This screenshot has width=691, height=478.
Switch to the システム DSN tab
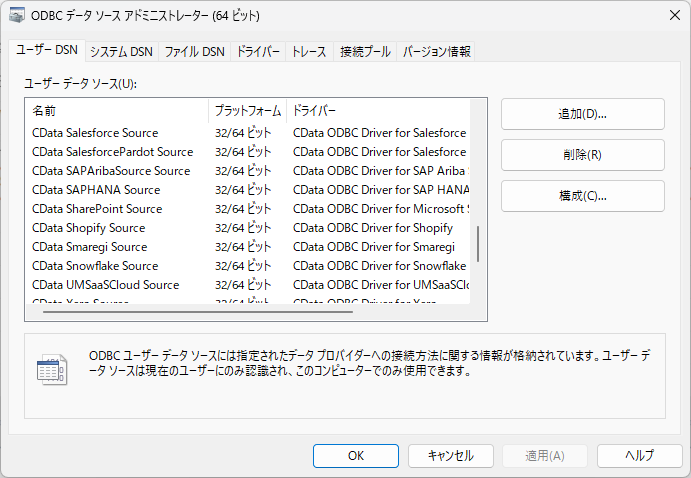(121, 52)
